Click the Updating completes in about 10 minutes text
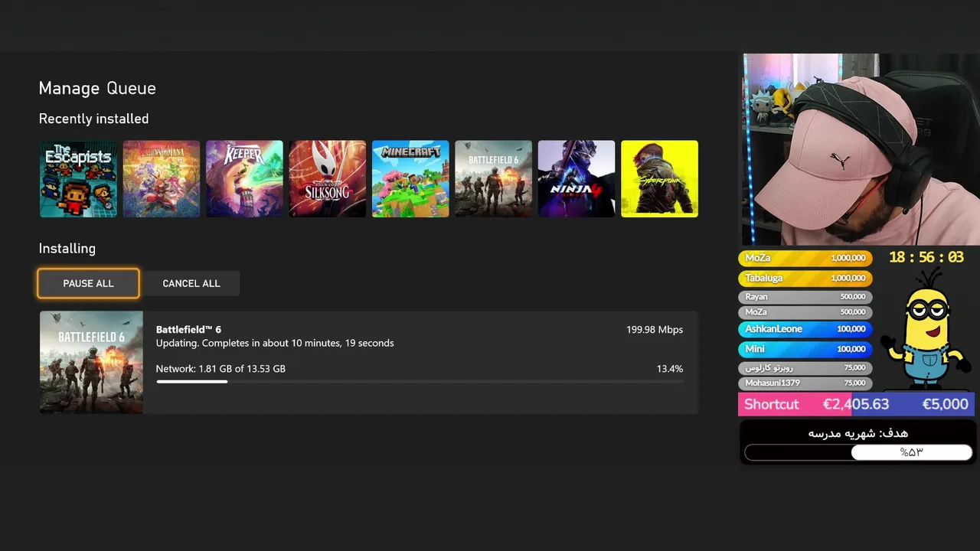This screenshot has height=551, width=980. coord(275,343)
